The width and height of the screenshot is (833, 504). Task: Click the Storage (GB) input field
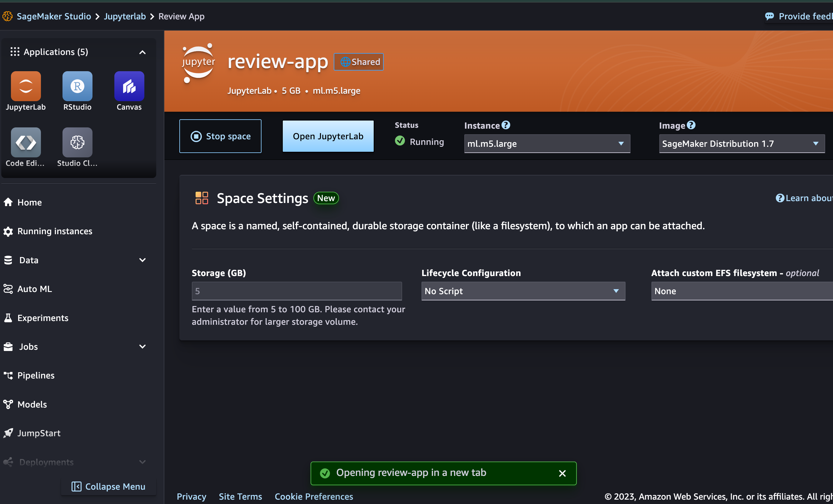[297, 291]
